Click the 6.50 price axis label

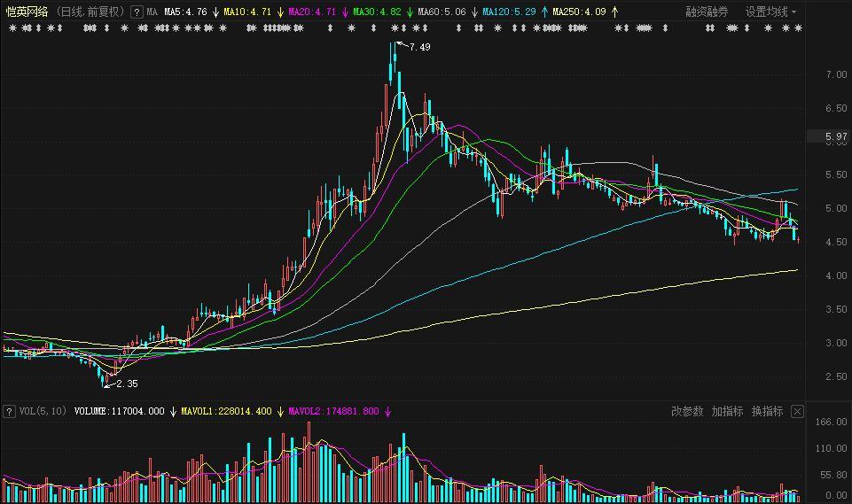[836, 108]
